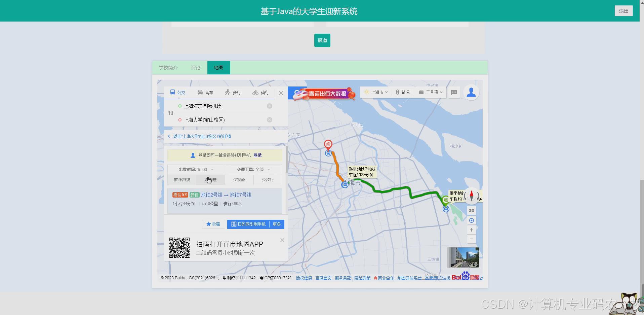Open the 出发时间 15:00 dropdown
The image size is (644, 315).
coord(196,170)
